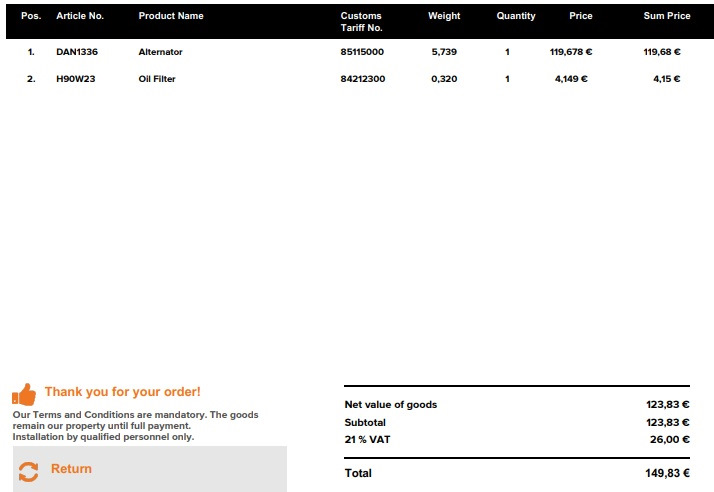
Task: Click position number '2.'
Action: [x=31, y=79]
